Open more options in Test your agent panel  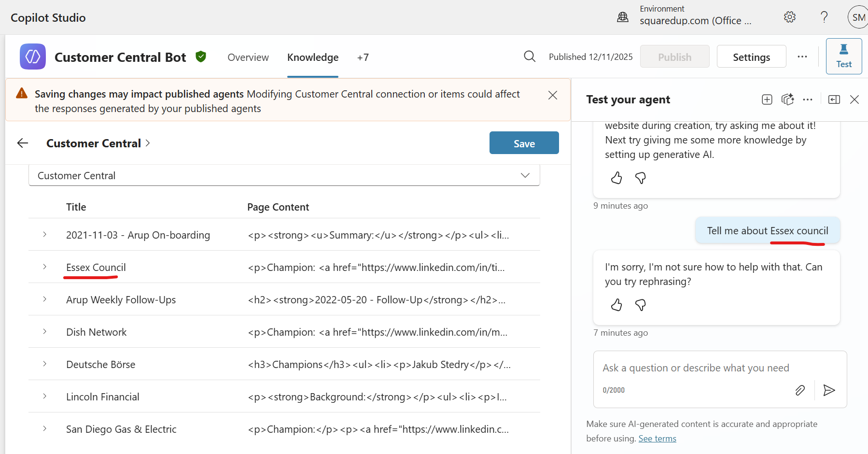tap(808, 99)
